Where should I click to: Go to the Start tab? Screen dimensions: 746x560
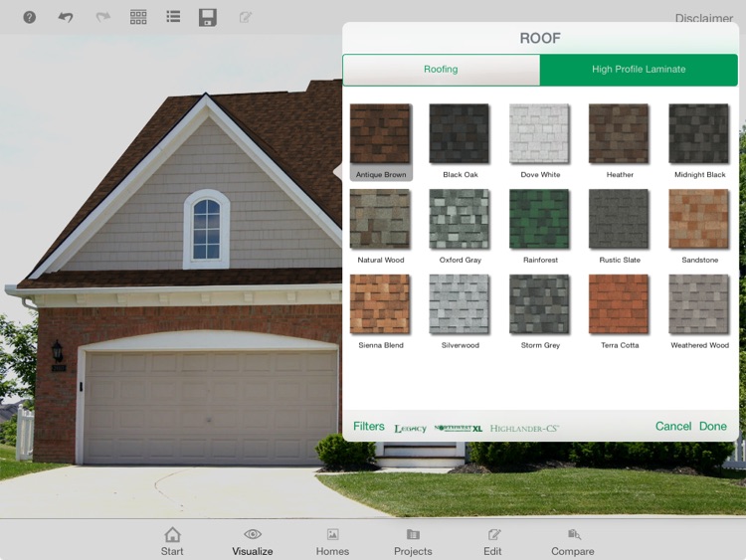tap(172, 541)
